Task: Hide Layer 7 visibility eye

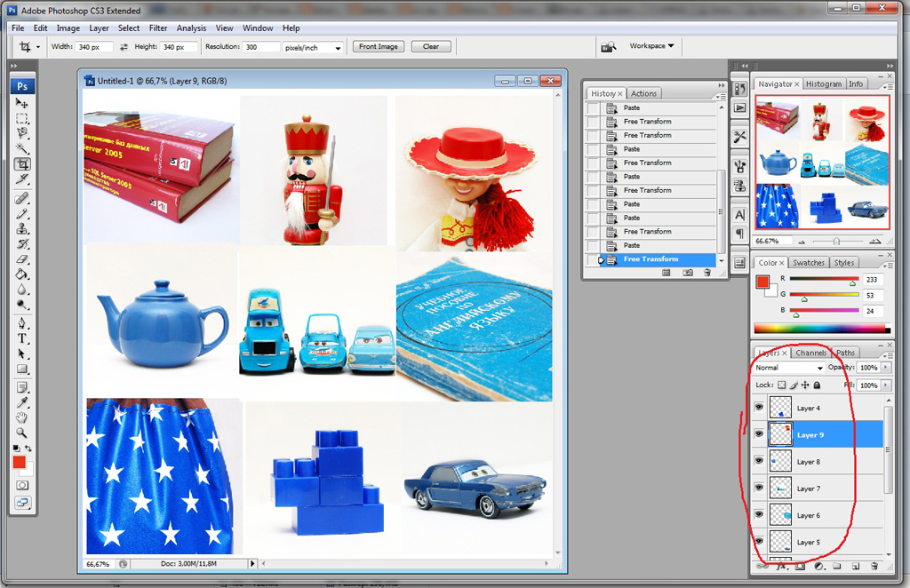Action: click(759, 488)
